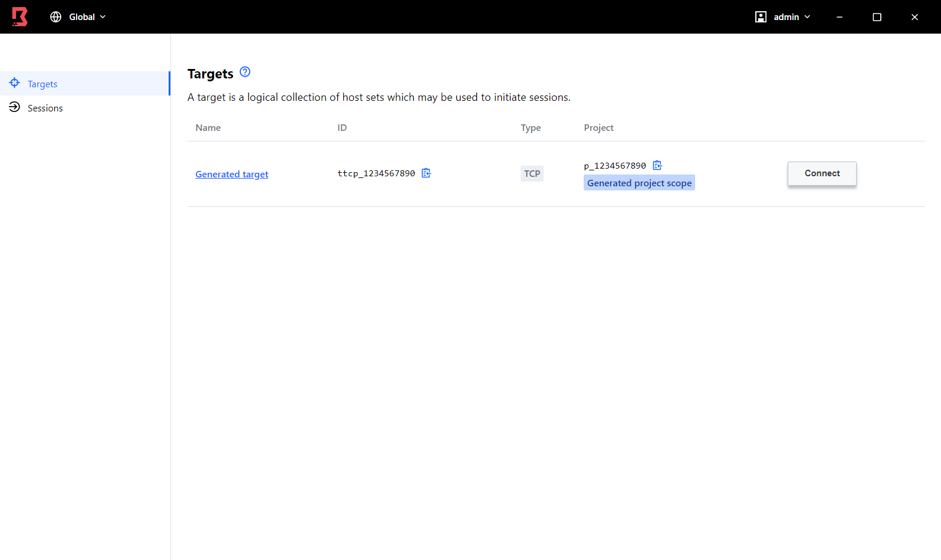Click the Project column header
This screenshot has height=560, width=941.
[598, 128]
